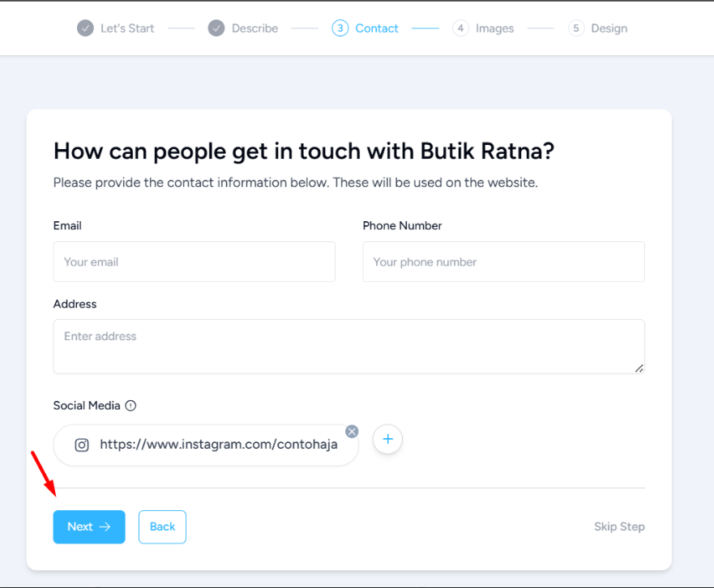Image resolution: width=714 pixels, height=588 pixels.
Task: Add another social media link with plus
Action: coord(387,439)
